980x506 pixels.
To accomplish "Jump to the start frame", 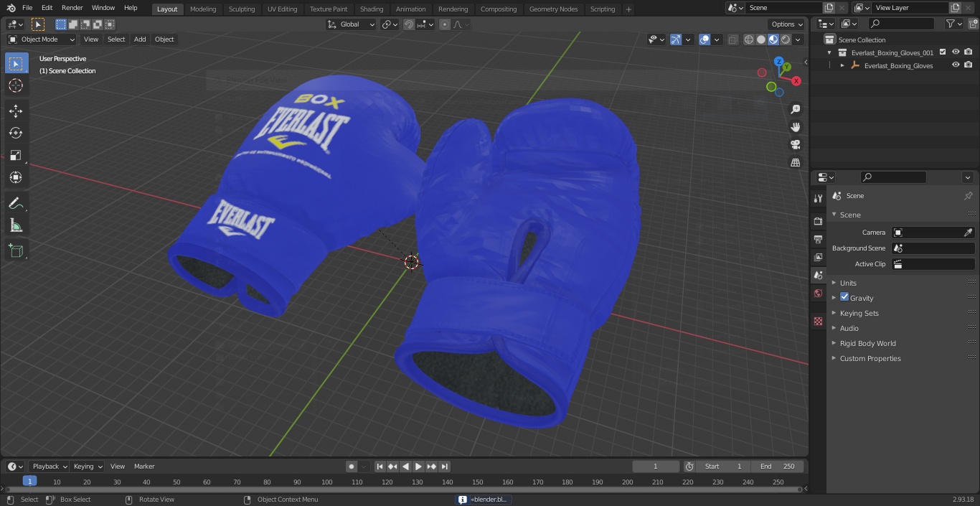I will [x=380, y=467].
